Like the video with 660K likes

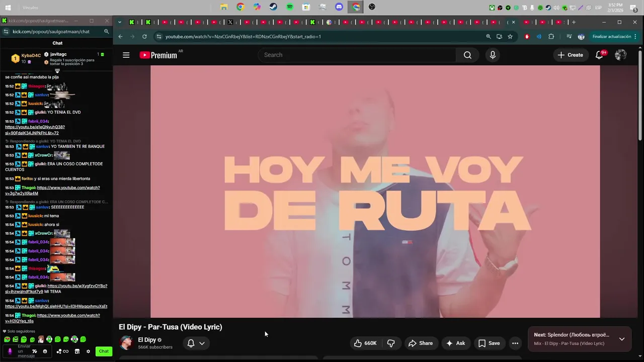pyautogui.click(x=365, y=343)
